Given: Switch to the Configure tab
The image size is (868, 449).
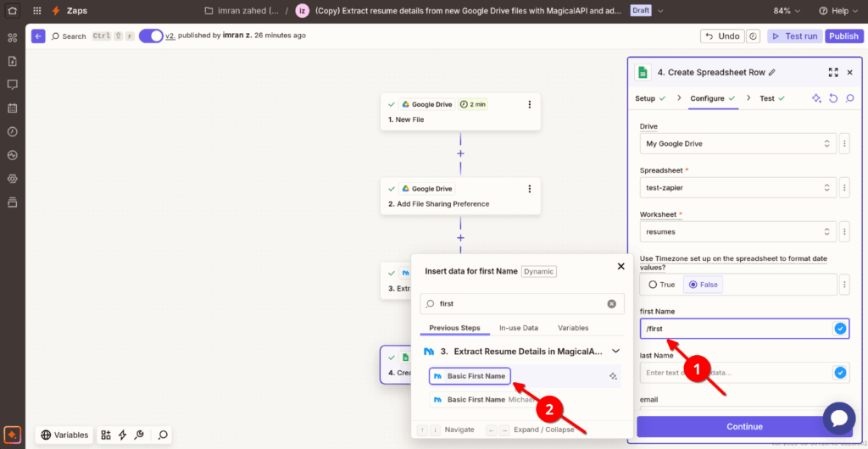Looking at the screenshot, I should [713, 98].
